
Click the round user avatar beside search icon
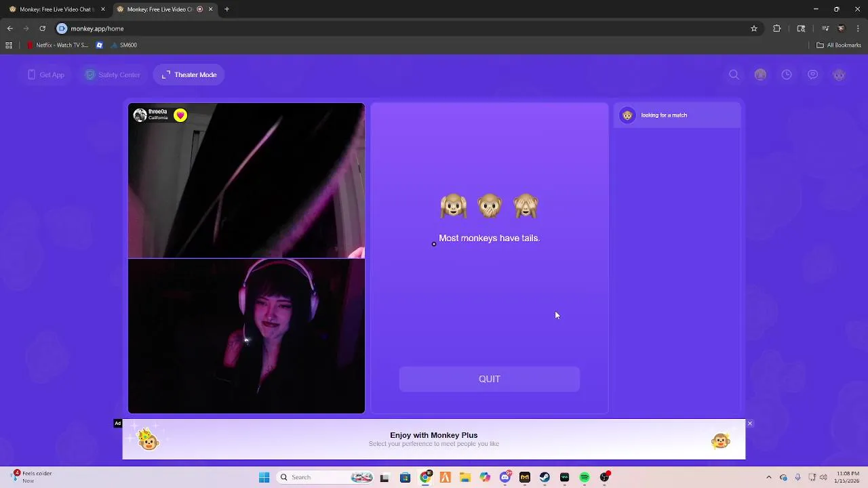point(760,75)
